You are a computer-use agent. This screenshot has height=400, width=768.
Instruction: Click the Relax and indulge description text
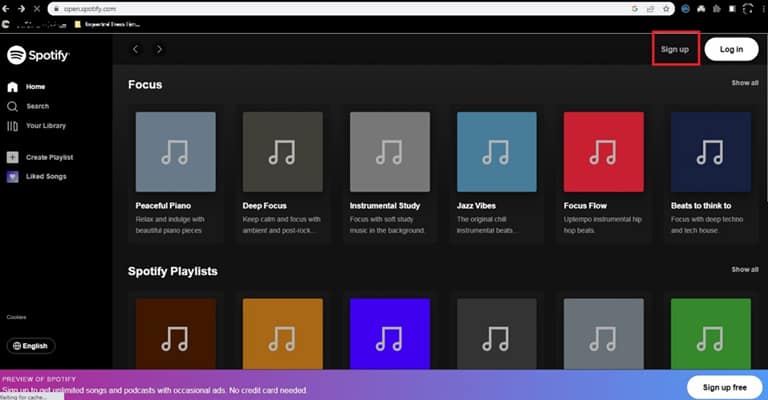pyautogui.click(x=170, y=225)
